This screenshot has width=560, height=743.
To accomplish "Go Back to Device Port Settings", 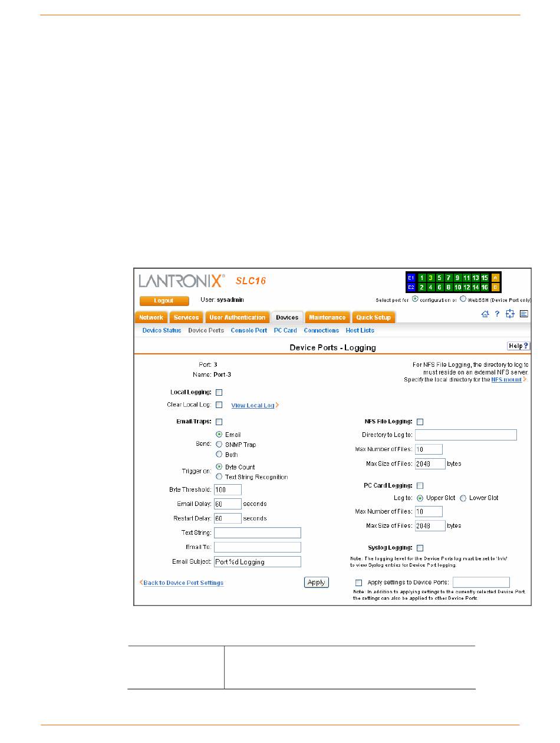I will 183,583.
